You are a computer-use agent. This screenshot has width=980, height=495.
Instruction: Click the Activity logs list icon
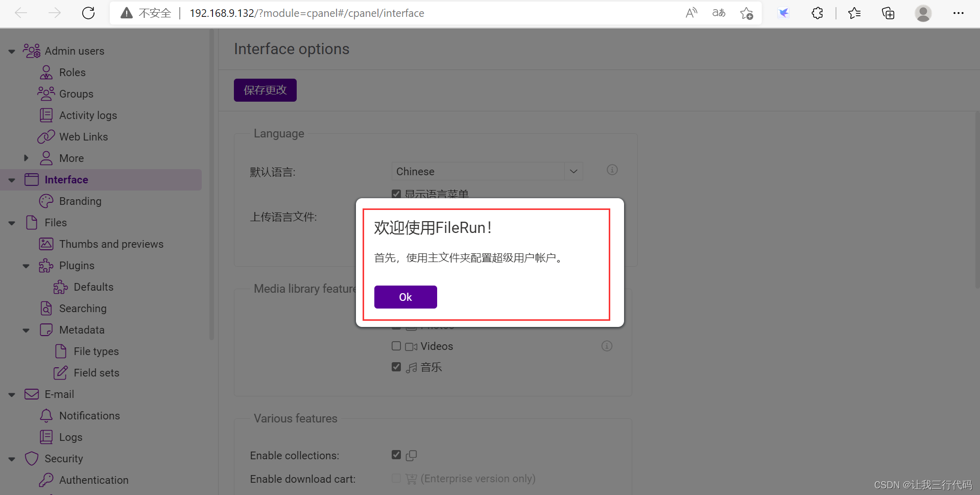[x=46, y=115]
